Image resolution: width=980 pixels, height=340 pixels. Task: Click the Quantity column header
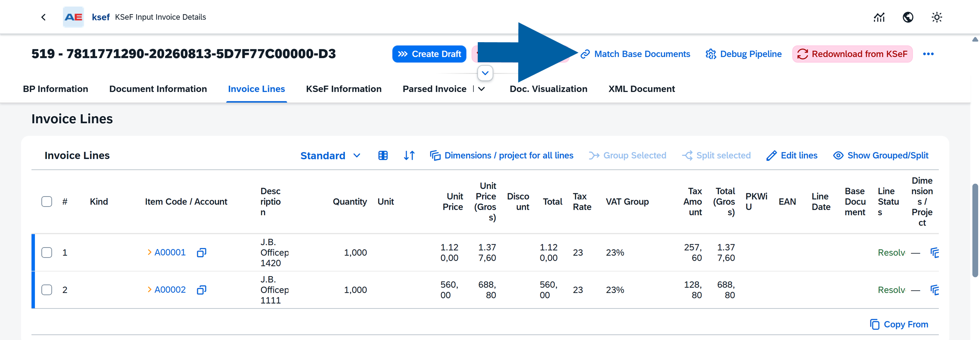pos(350,201)
